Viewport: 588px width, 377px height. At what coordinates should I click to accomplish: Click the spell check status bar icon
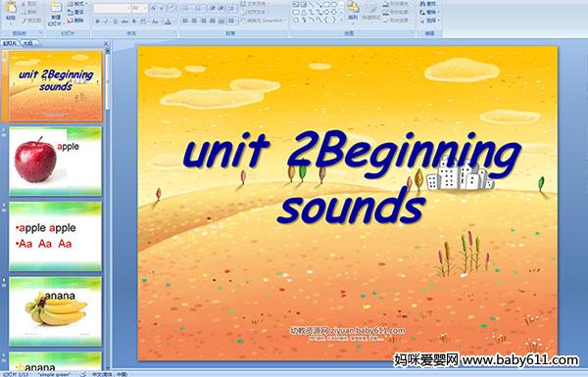[83, 374]
